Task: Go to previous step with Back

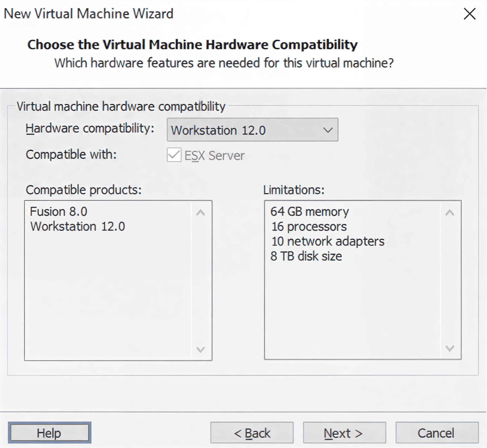Action: click(252, 433)
